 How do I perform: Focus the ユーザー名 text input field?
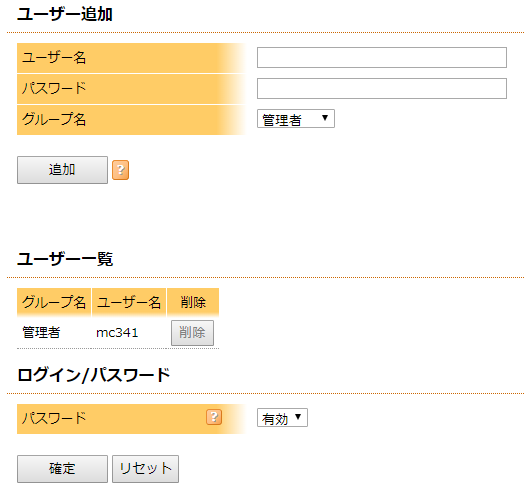pyautogui.click(x=382, y=57)
